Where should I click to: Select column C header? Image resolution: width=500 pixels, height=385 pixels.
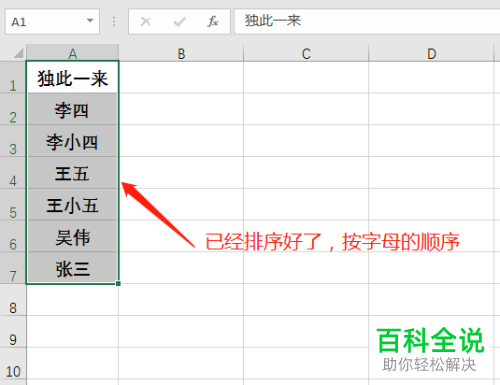coord(306,53)
